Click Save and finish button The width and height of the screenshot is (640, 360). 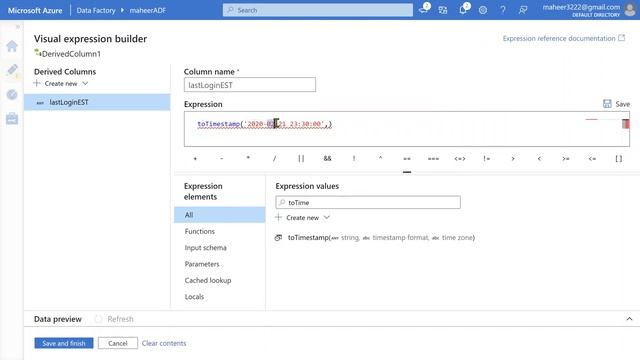[64, 343]
